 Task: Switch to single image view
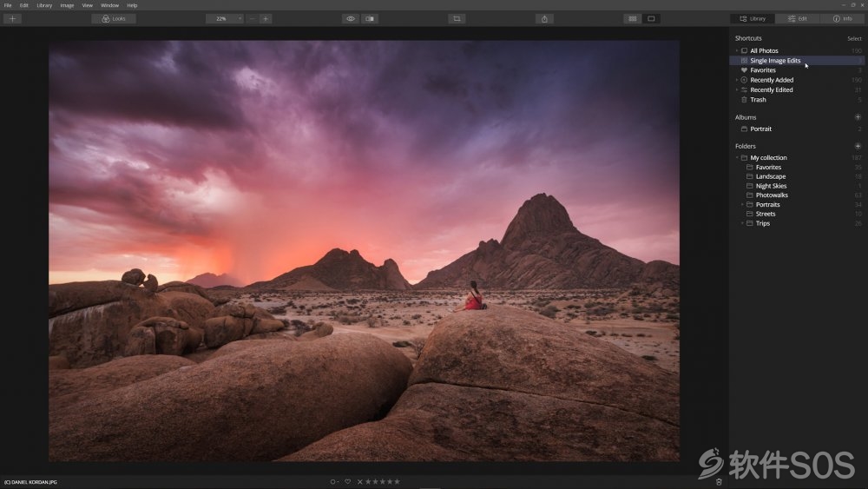coord(652,19)
